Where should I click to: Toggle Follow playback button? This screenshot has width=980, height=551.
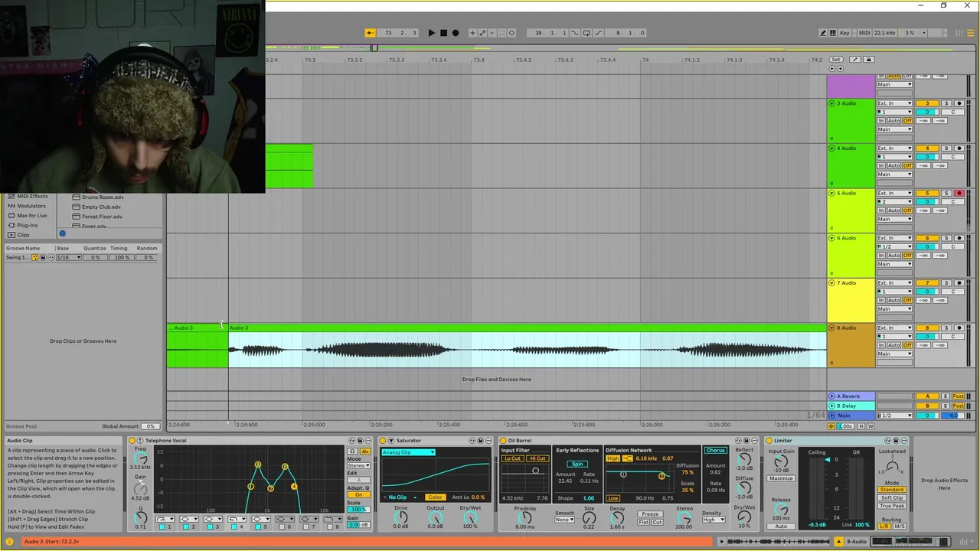[370, 33]
